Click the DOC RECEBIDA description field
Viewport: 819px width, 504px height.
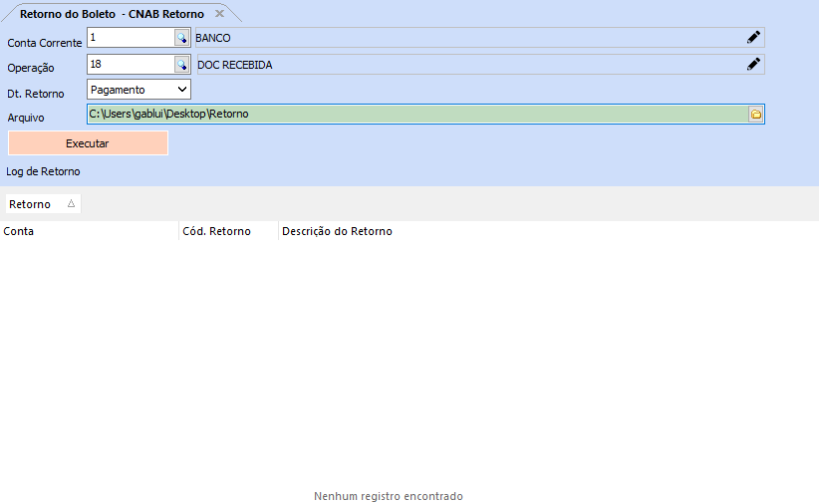(x=468, y=65)
